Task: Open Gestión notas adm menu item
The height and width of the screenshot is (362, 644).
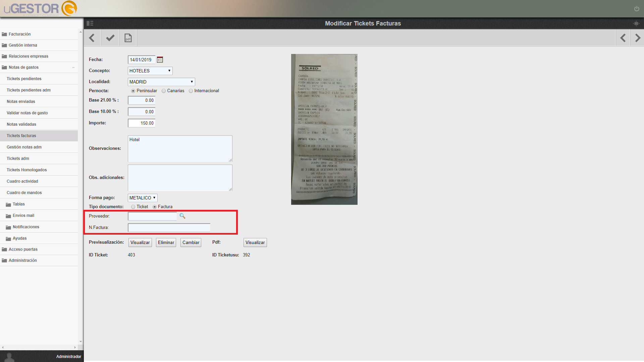Action: click(x=39, y=147)
